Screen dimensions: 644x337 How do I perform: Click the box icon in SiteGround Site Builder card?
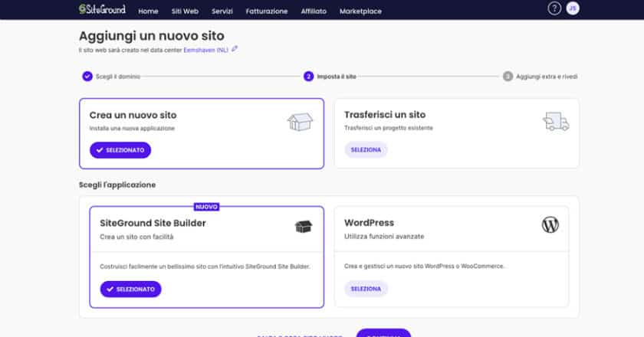click(304, 226)
